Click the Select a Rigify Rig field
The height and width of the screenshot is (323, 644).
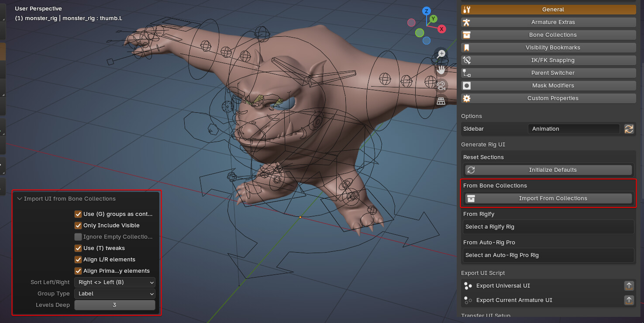tap(548, 227)
